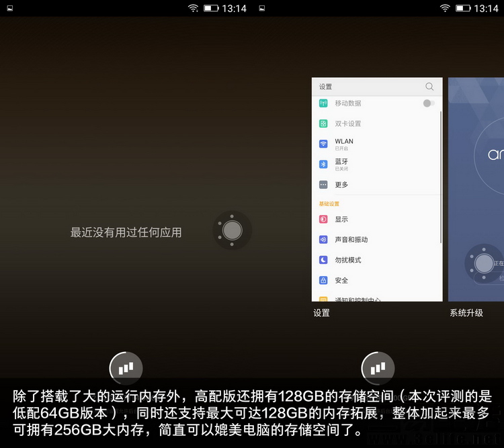Click the 显示 display icon
The height and width of the screenshot is (448, 504).
[x=323, y=219]
